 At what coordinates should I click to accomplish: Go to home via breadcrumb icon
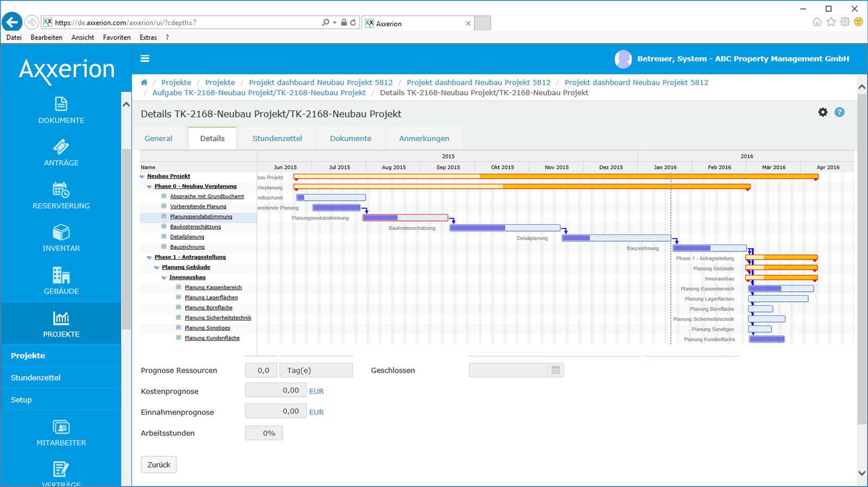click(144, 83)
